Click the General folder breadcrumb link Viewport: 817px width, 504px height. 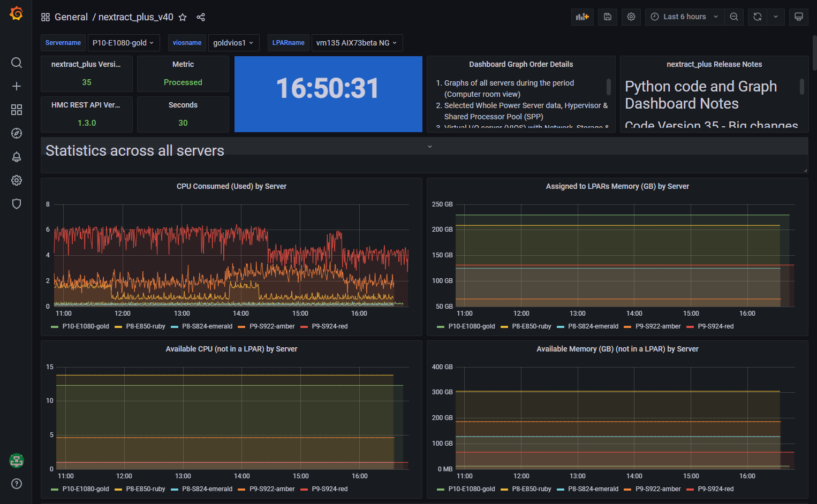pyautogui.click(x=71, y=17)
